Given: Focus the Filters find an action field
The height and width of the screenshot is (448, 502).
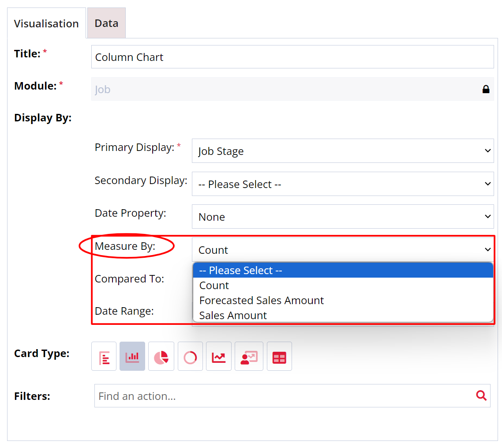Looking at the screenshot, I should tap(285, 396).
